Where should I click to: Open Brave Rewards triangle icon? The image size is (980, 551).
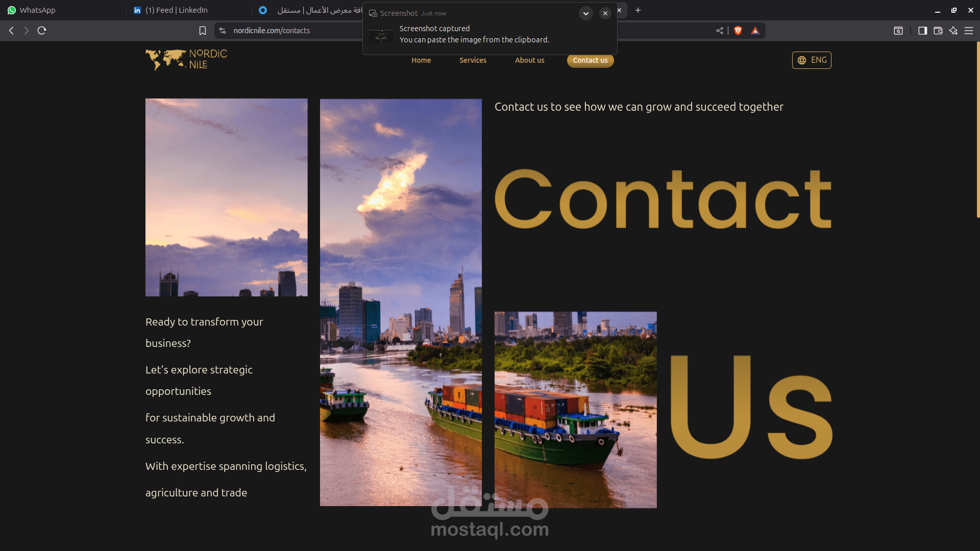[755, 31]
